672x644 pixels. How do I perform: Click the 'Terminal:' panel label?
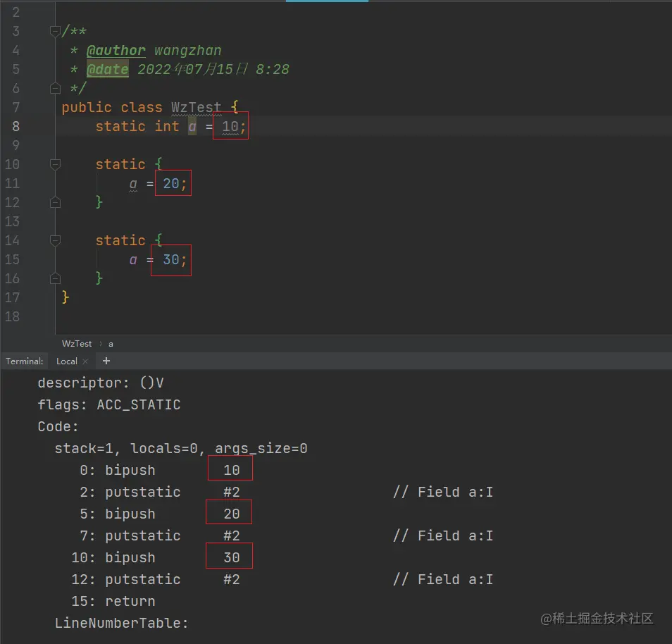coord(25,361)
